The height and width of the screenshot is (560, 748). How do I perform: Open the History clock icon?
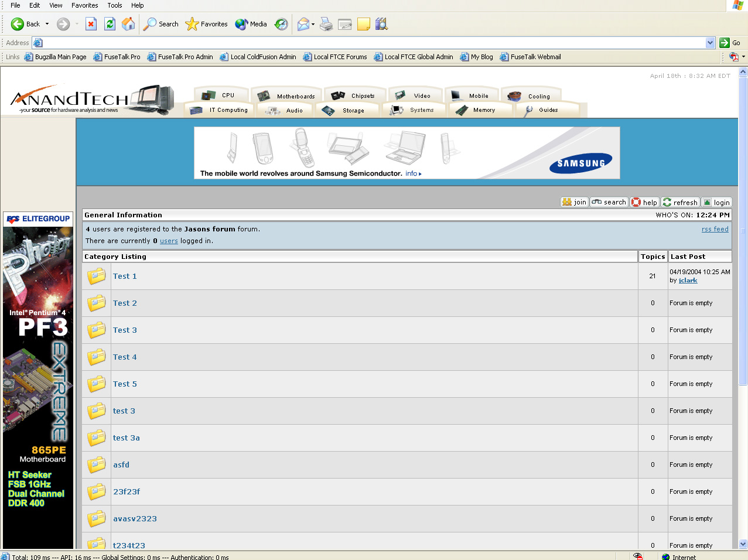(x=282, y=24)
